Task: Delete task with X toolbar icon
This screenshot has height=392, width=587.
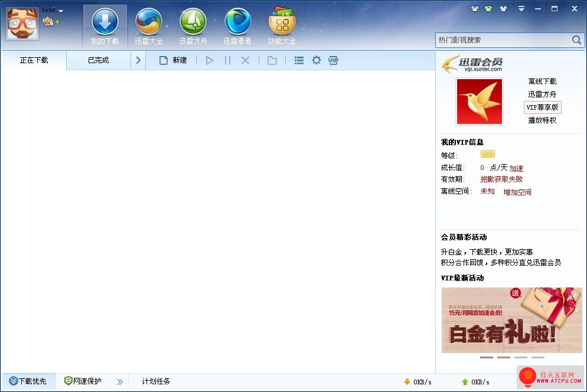Action: [245, 60]
